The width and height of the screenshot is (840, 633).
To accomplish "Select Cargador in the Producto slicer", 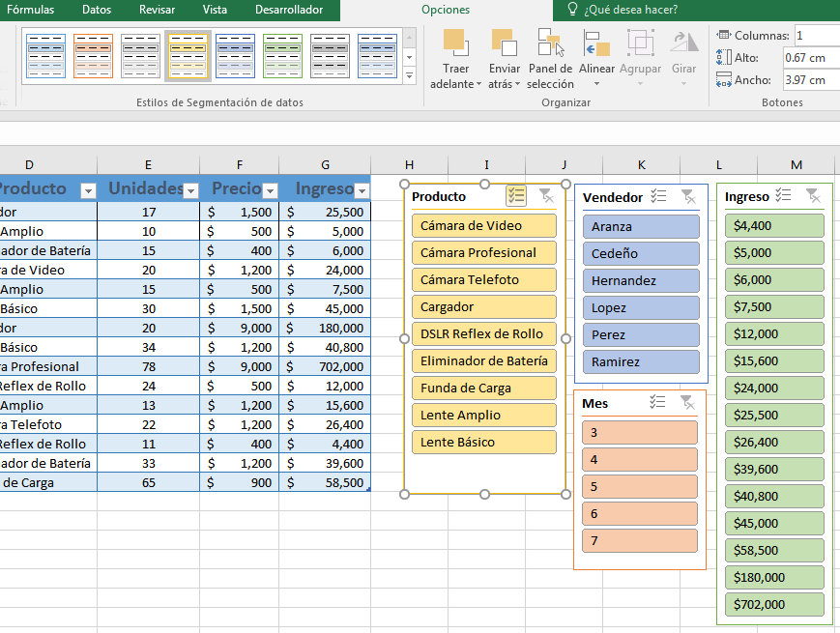I will pyautogui.click(x=483, y=306).
